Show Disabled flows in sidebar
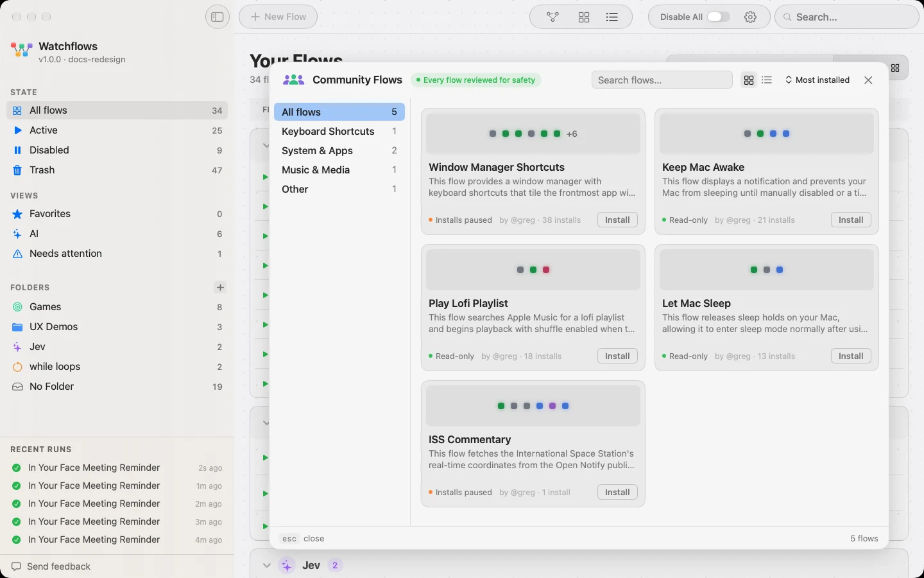924x578 pixels. [x=117, y=150]
